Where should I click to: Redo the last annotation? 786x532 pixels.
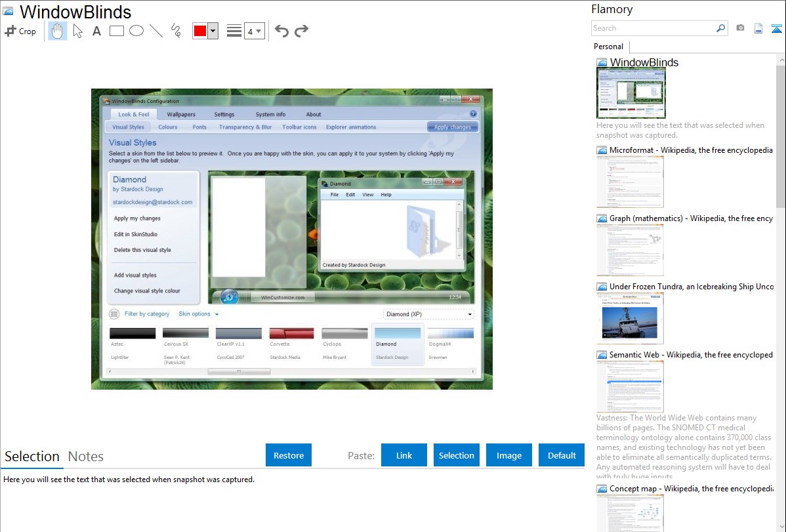(x=301, y=31)
